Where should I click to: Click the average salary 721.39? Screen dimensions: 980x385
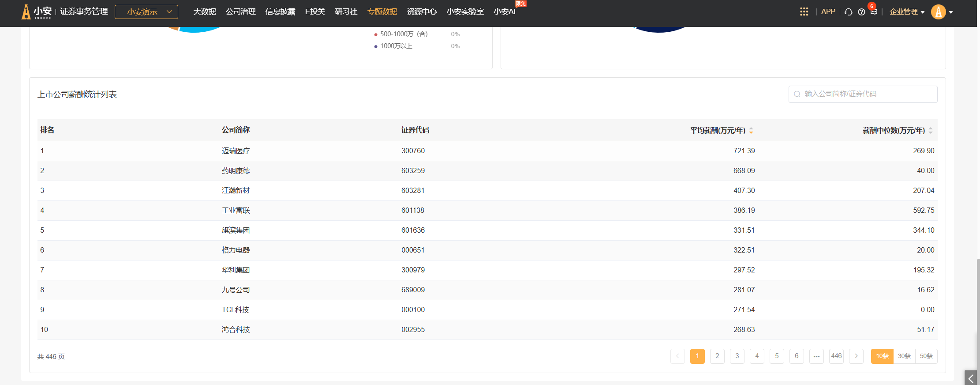[x=744, y=151]
